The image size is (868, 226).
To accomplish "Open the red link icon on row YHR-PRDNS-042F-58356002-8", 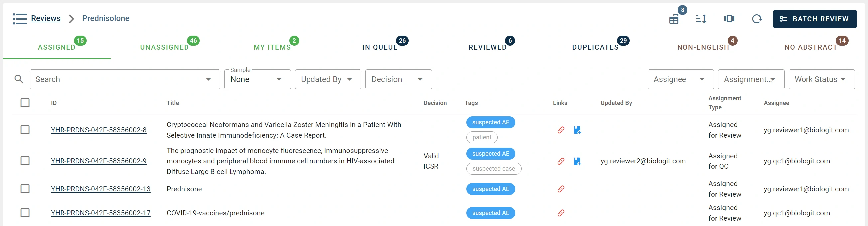I will [x=561, y=130].
